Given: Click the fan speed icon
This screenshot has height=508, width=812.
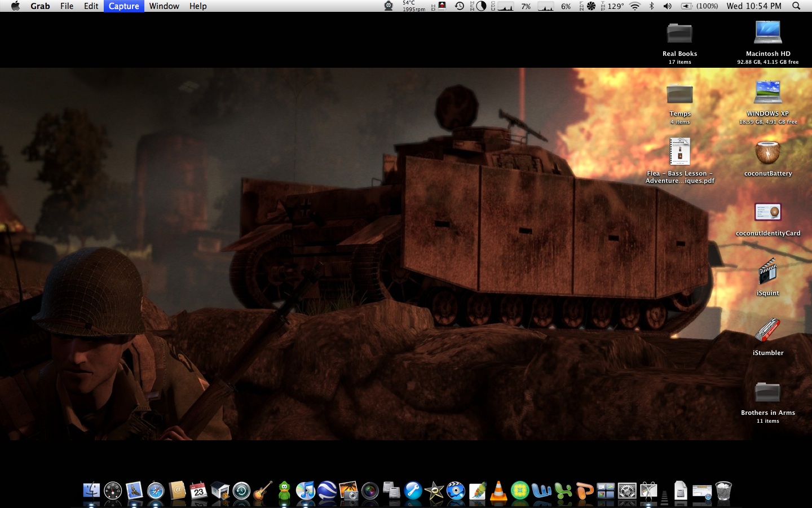Looking at the screenshot, I should click(x=591, y=6).
